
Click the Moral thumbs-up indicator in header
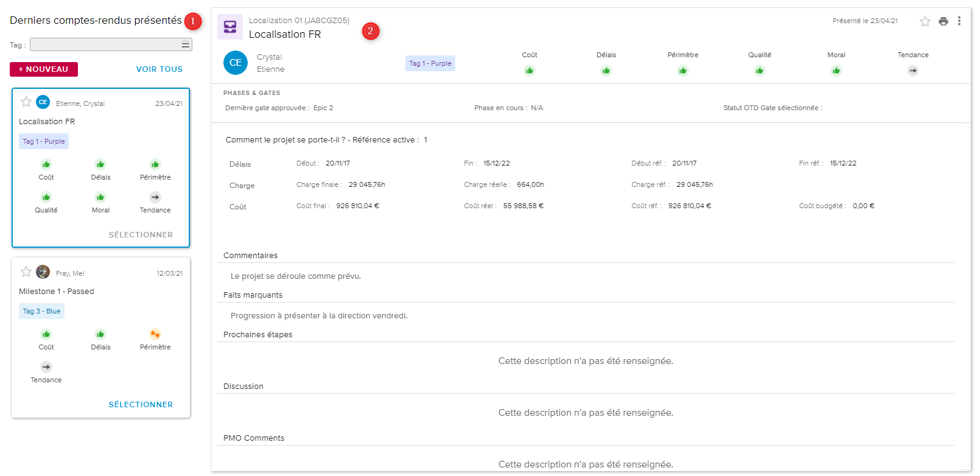pyautogui.click(x=836, y=71)
